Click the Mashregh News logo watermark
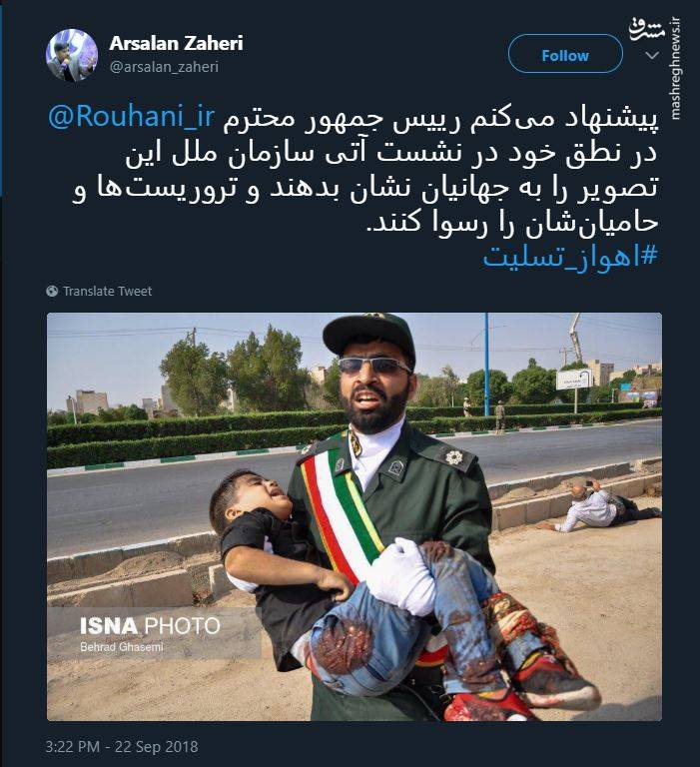Screen dimensions: 700x767 [647, 30]
